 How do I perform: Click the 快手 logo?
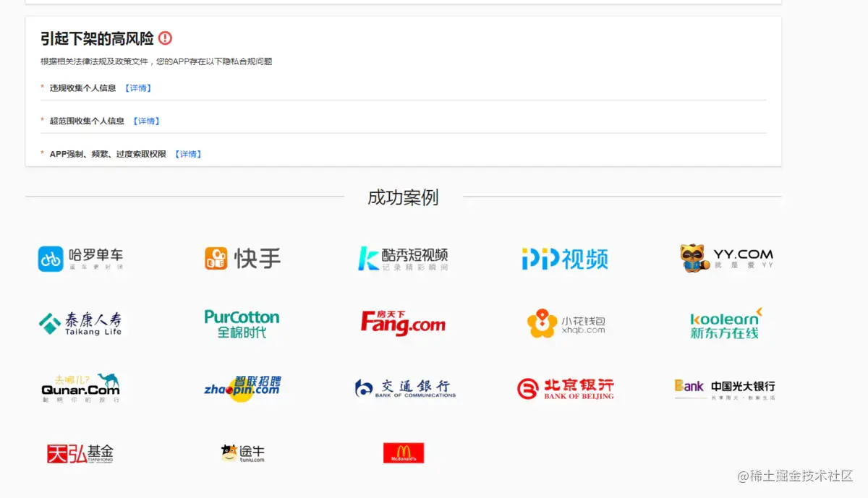coord(243,258)
